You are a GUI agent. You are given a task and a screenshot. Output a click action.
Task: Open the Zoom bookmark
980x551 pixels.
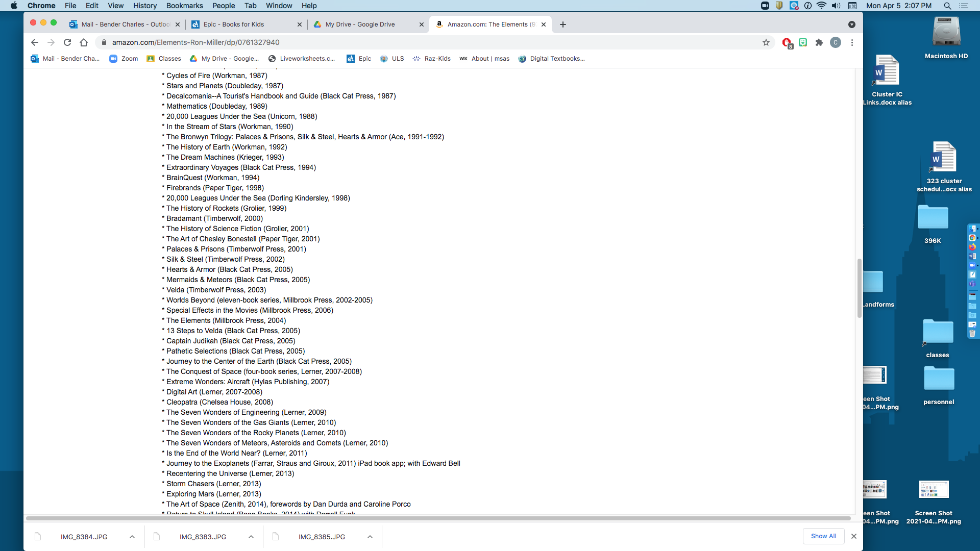pos(124,59)
